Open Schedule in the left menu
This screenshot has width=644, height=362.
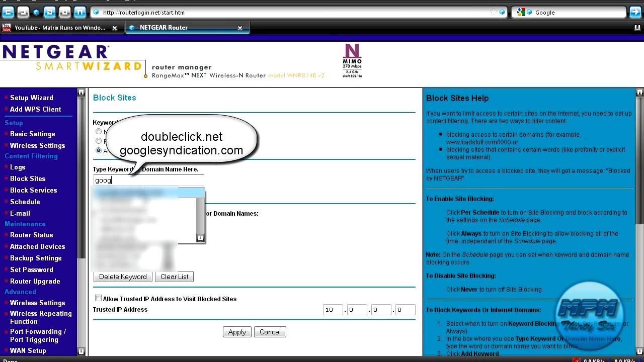(x=25, y=202)
